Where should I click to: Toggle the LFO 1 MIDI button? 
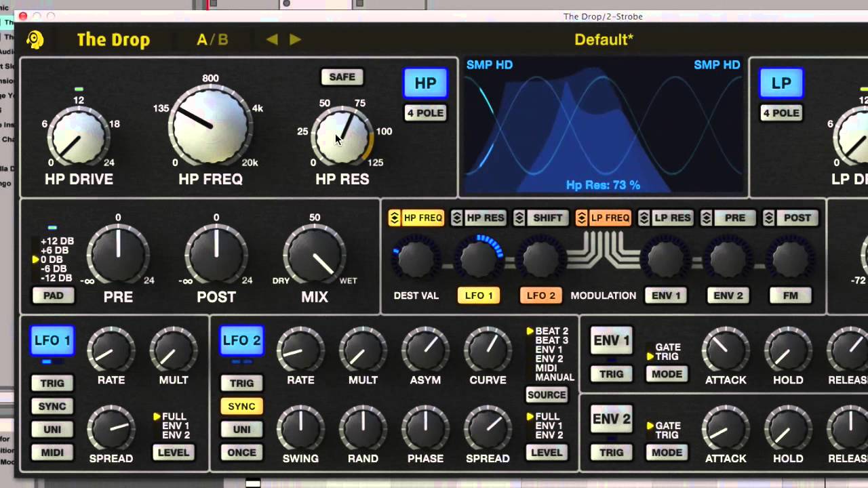tap(52, 452)
